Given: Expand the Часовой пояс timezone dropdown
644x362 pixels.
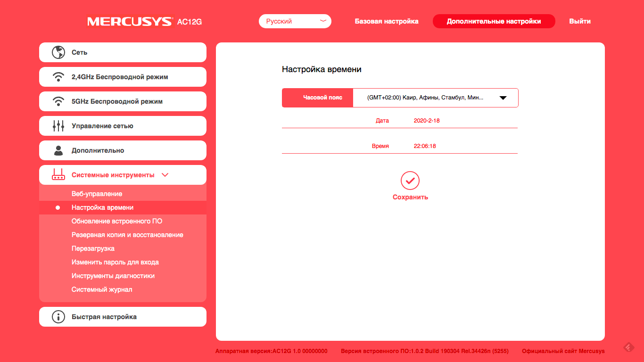Looking at the screenshot, I should point(503,98).
